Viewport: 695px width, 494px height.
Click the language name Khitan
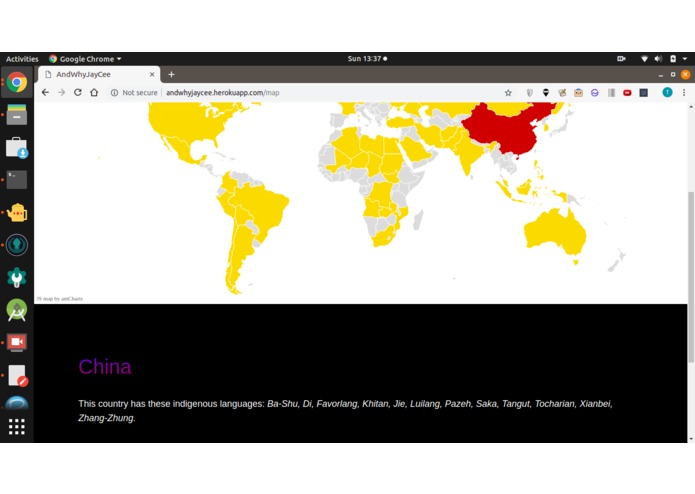pos(375,404)
